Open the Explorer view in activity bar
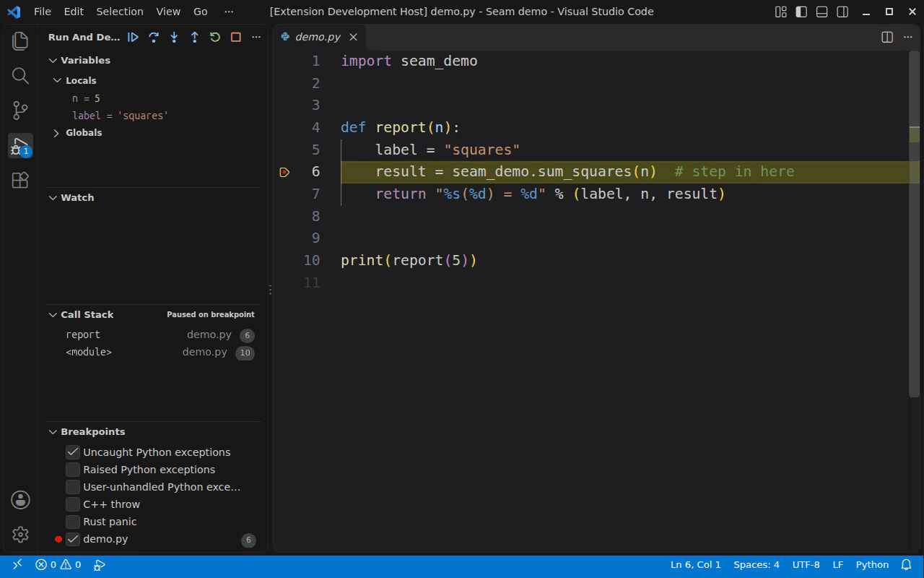 click(x=20, y=41)
